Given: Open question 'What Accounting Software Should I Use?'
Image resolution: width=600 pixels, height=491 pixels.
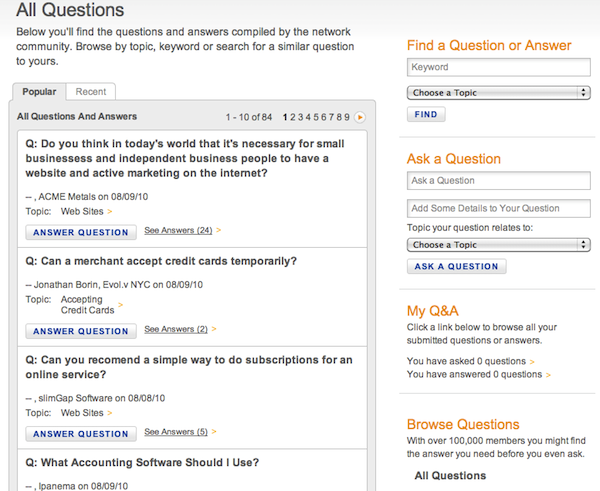Looking at the screenshot, I should click(x=142, y=462).
